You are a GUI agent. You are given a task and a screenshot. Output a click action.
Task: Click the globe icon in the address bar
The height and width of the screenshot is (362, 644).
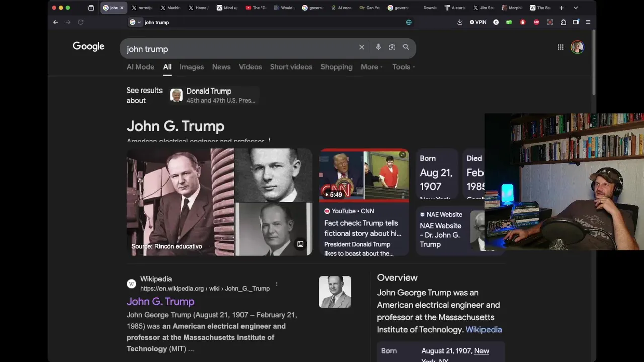pyautogui.click(x=409, y=22)
